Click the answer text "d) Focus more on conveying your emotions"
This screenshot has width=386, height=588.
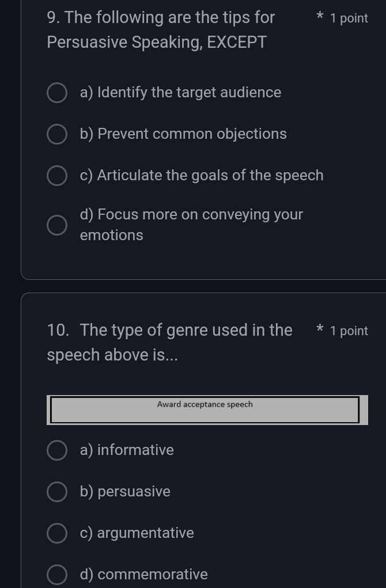pos(191,225)
